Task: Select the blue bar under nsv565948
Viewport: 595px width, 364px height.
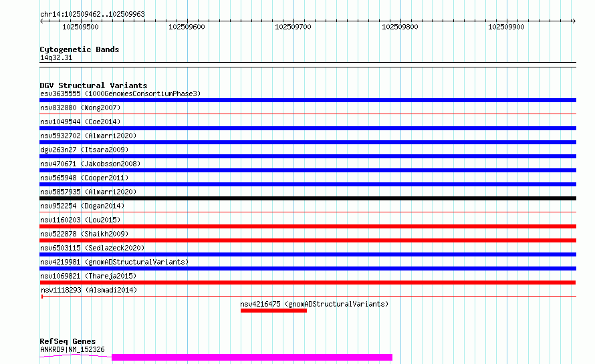Action: click(x=308, y=184)
